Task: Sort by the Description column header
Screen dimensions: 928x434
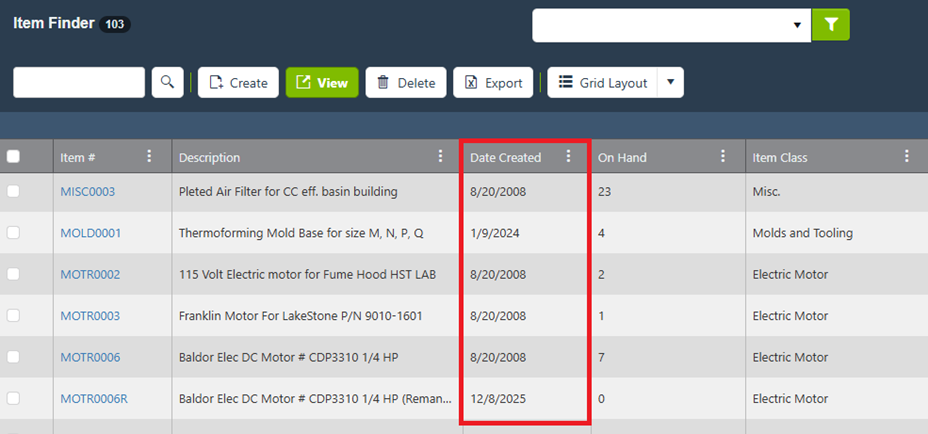Action: [210, 157]
